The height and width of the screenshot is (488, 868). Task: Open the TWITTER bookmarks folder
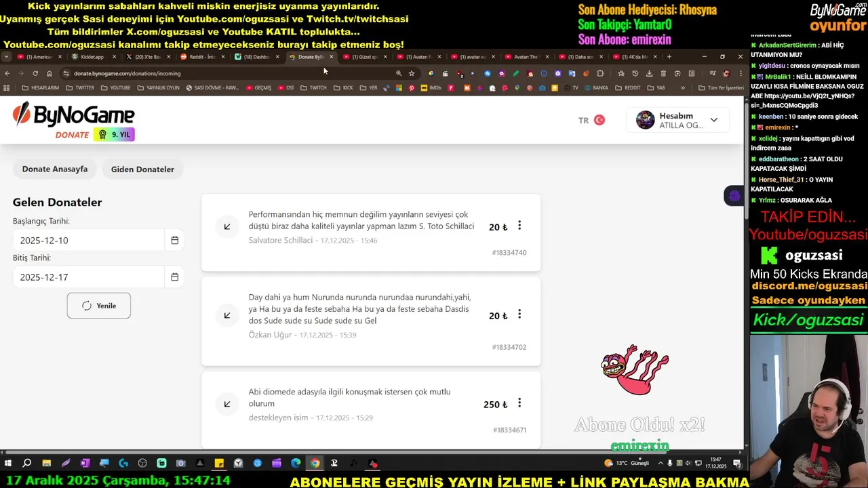pyautogui.click(x=80, y=87)
